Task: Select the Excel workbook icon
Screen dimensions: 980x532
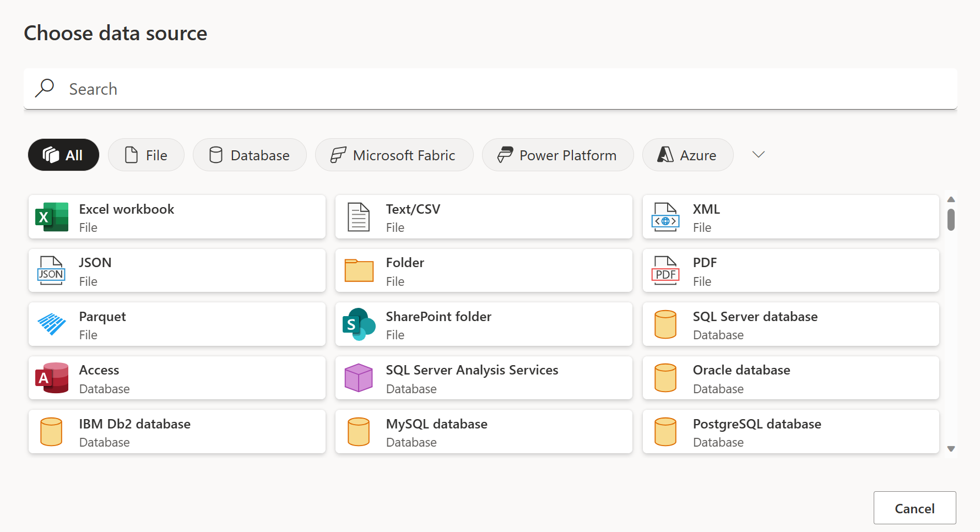Action: pyautogui.click(x=51, y=217)
